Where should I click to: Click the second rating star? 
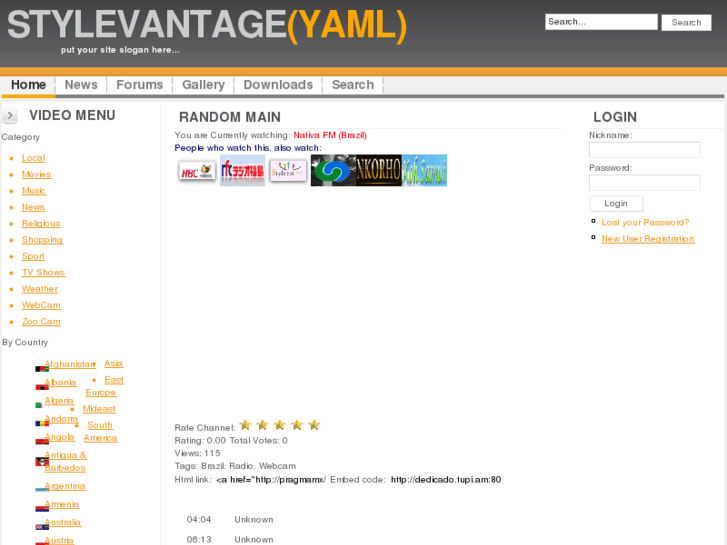pyautogui.click(x=262, y=425)
